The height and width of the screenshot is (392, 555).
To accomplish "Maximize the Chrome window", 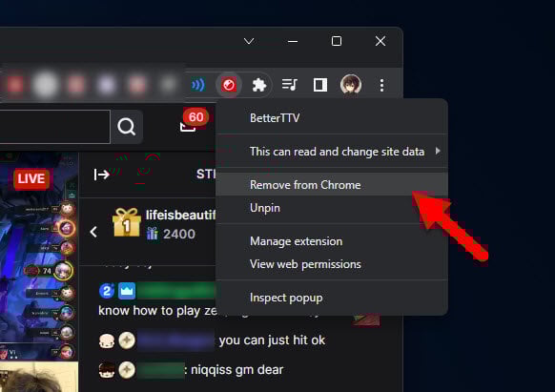I will [x=337, y=41].
